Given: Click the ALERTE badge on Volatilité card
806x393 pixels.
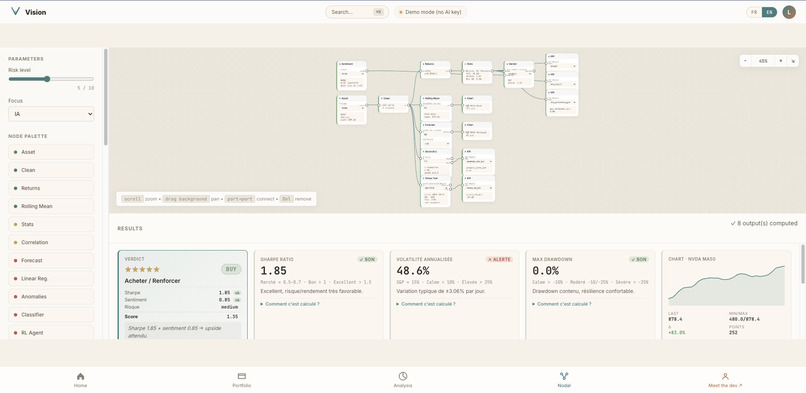Looking at the screenshot, I should [499, 259].
